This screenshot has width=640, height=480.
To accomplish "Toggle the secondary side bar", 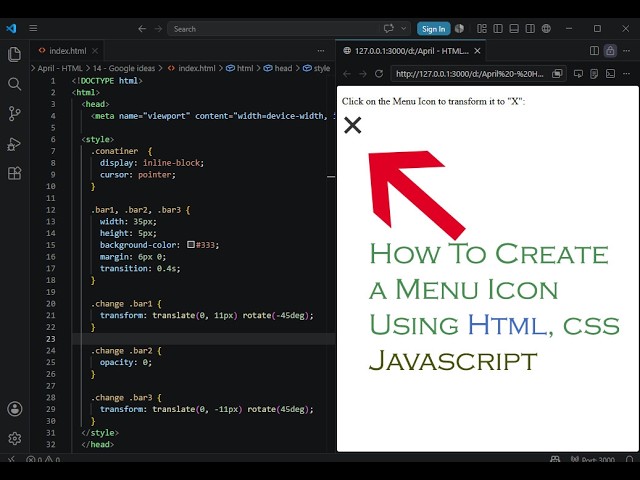I will pyautogui.click(x=530, y=29).
